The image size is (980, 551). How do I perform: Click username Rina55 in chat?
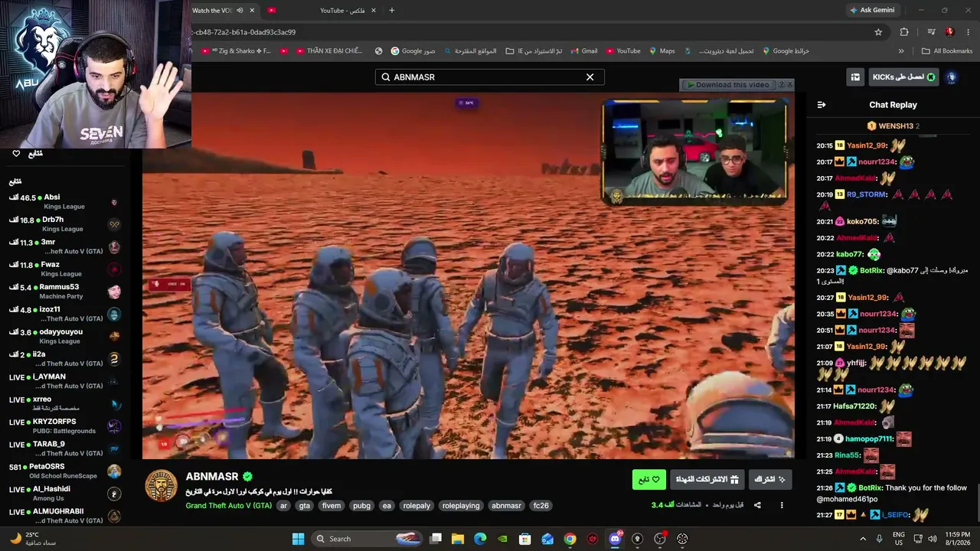click(x=846, y=455)
